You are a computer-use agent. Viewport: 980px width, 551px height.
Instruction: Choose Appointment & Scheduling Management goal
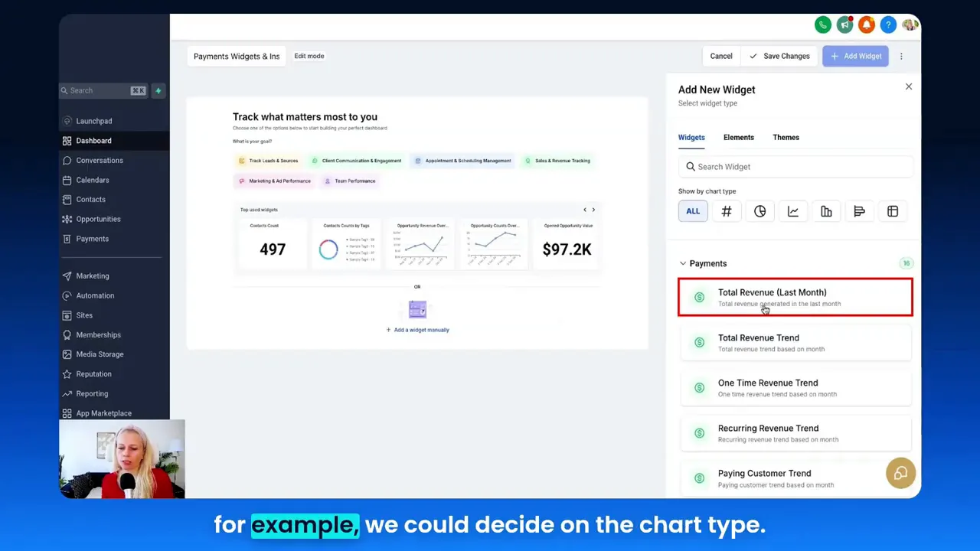tap(462, 161)
